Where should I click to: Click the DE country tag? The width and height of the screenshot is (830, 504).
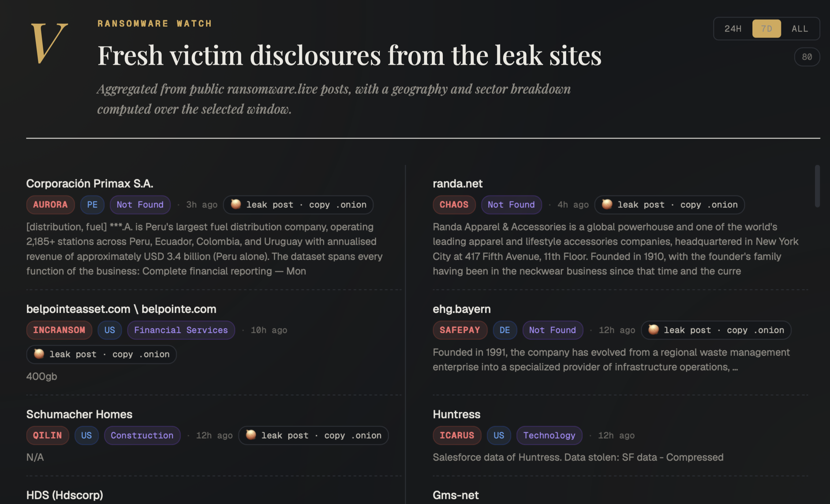pos(505,330)
